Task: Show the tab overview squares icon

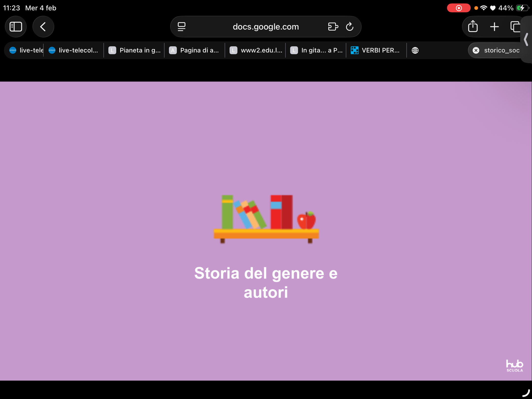Action: tap(515, 27)
